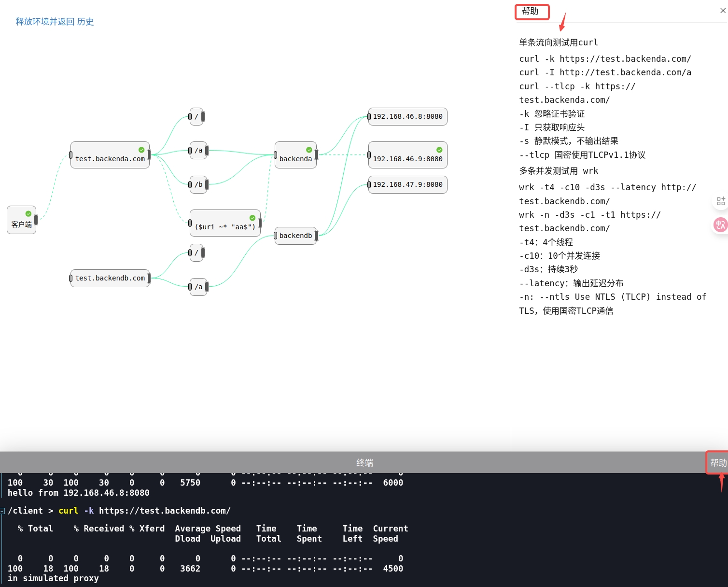The height and width of the screenshot is (587, 728).
Task: Click the green check icon on 客户端 node
Action: pyautogui.click(x=28, y=214)
